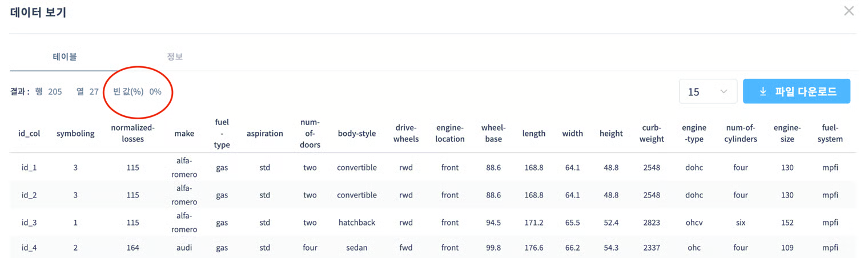The height and width of the screenshot is (258, 868).
Task: Click the 빈 값(%) empty value label
Action: coord(128,91)
